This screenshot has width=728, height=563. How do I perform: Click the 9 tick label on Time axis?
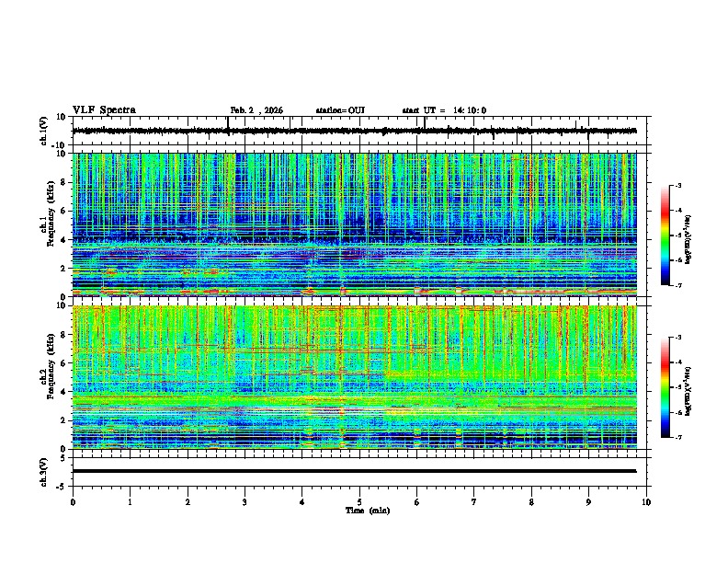[x=588, y=502]
